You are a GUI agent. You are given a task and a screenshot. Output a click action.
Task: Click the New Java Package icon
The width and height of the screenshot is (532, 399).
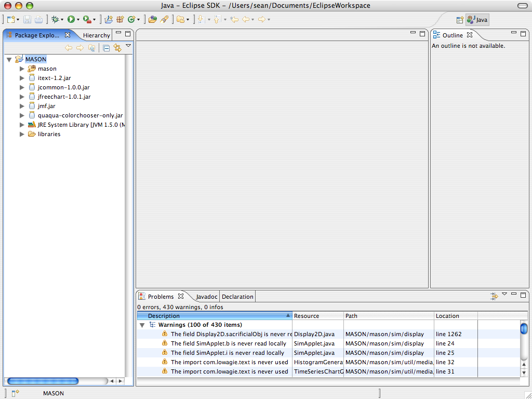point(120,19)
